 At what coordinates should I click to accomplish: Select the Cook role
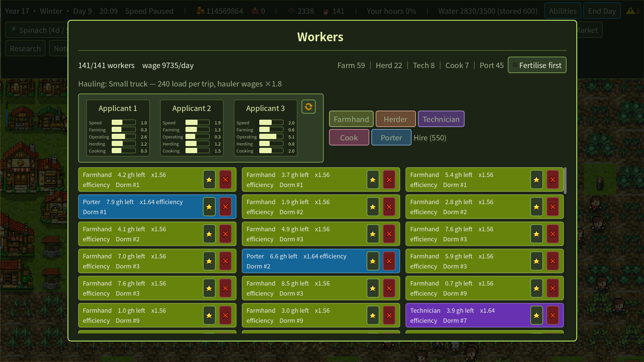(x=349, y=137)
